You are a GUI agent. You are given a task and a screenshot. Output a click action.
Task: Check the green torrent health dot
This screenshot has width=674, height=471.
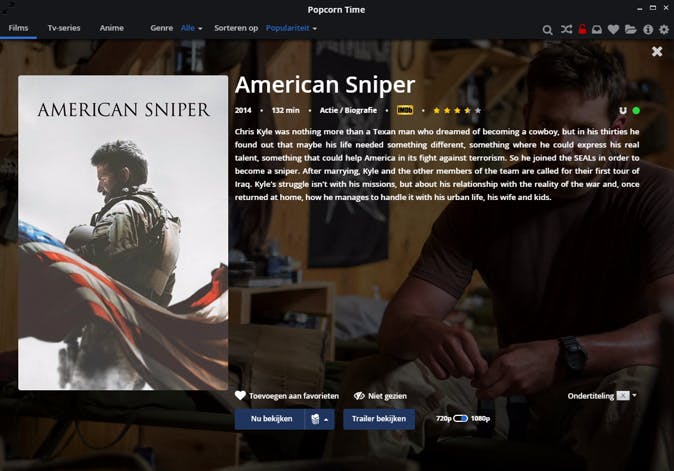click(x=636, y=110)
